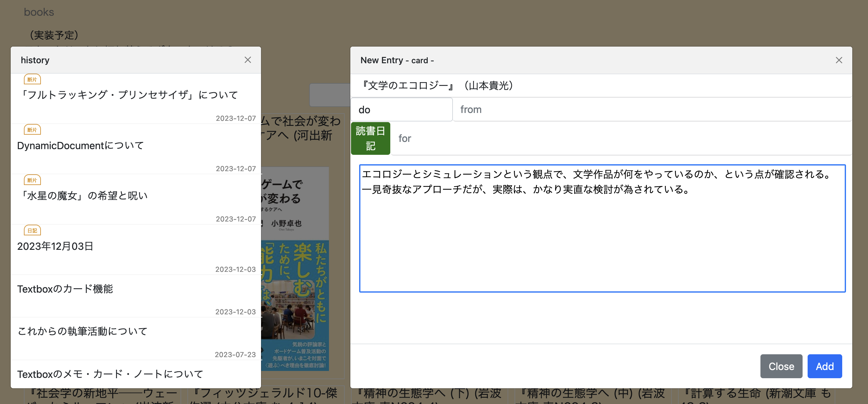The image size is (868, 404).
Task: Close the history panel with X icon
Action: coord(248,60)
